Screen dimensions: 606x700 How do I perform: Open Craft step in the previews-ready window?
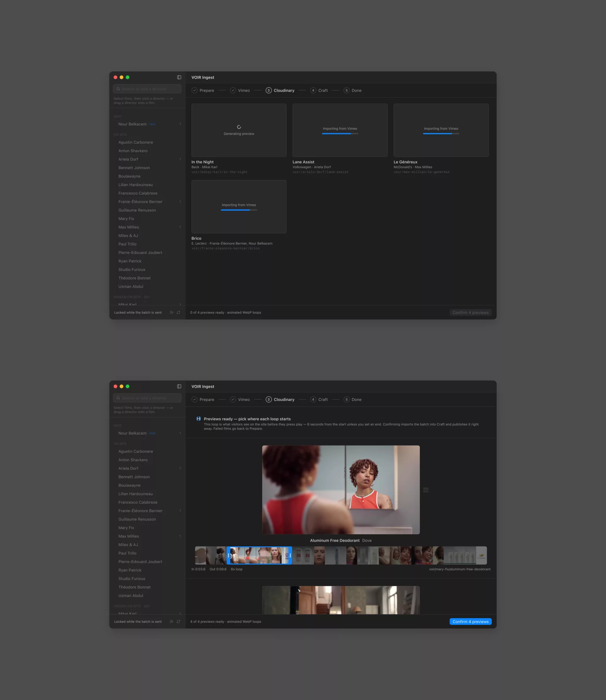click(319, 399)
